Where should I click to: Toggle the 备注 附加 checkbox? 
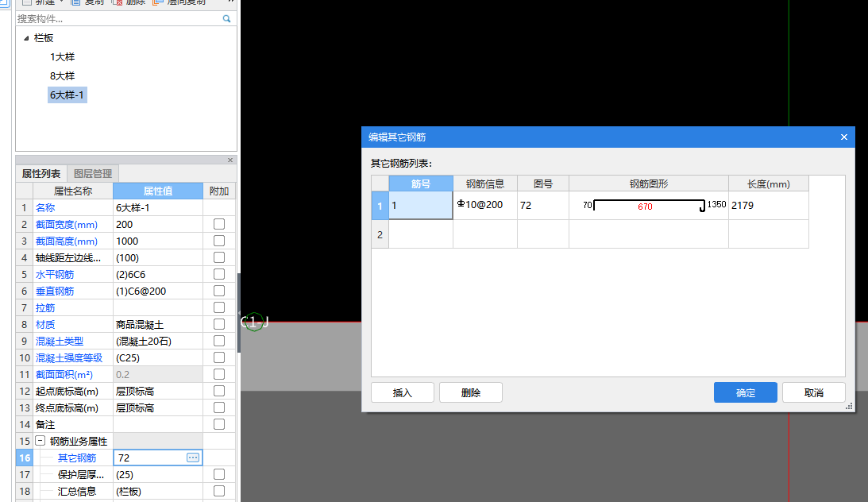pos(219,424)
